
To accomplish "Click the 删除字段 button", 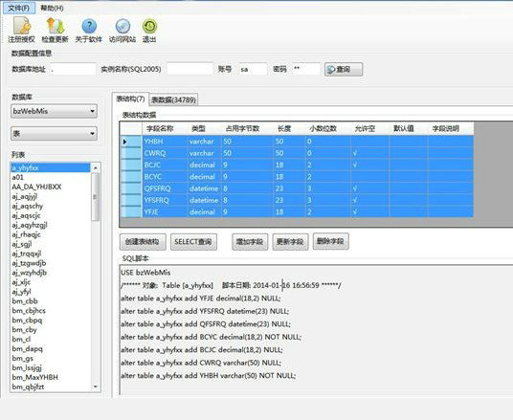I will pos(330,241).
